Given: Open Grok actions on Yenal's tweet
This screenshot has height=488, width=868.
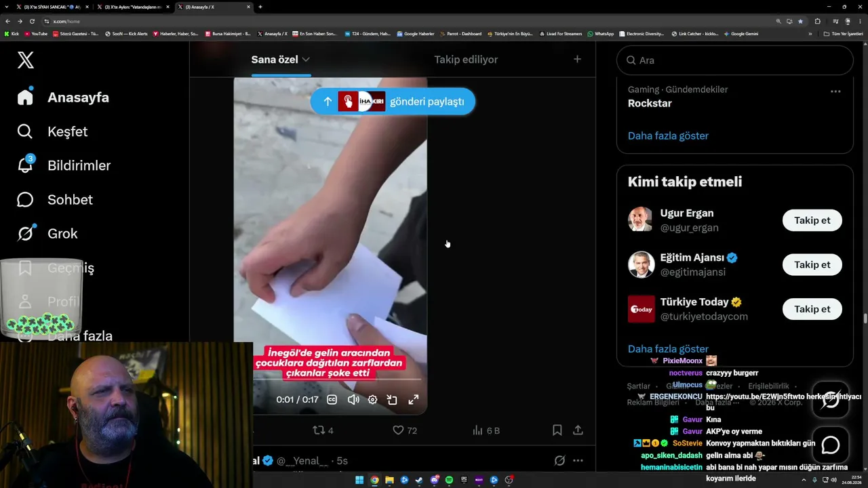Looking at the screenshot, I should coord(559,461).
